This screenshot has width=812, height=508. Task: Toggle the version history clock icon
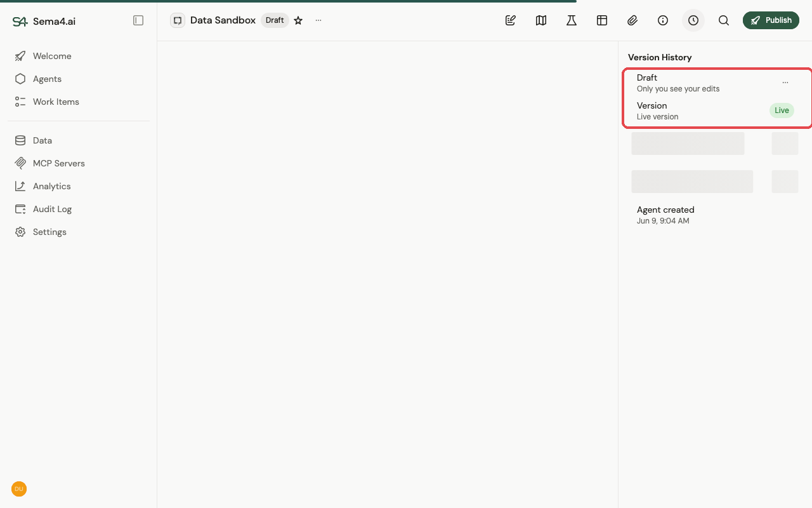(x=693, y=20)
